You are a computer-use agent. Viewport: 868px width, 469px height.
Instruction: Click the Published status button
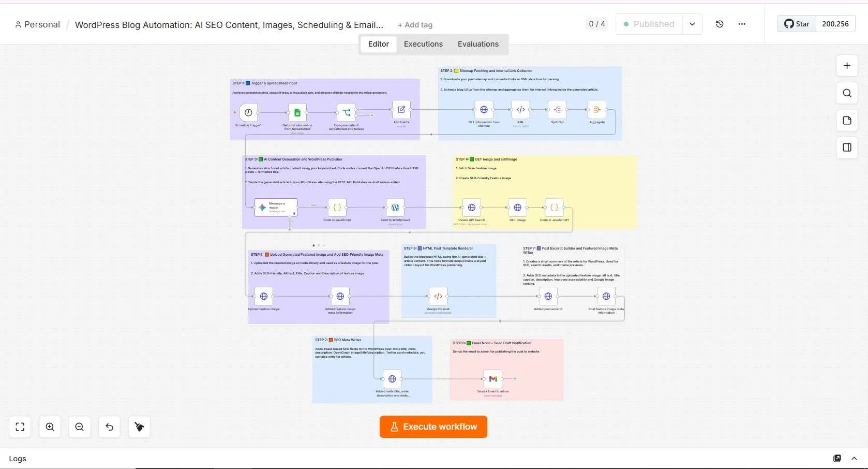649,24
